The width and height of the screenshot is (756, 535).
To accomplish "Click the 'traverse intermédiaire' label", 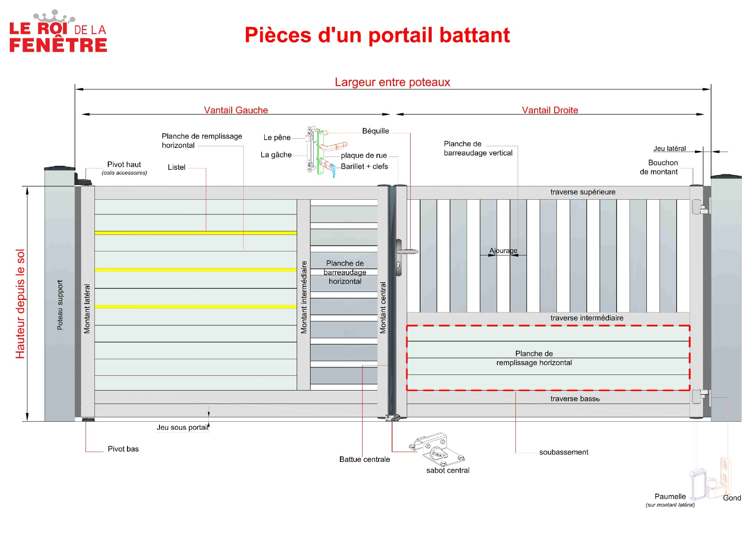I will point(587,318).
